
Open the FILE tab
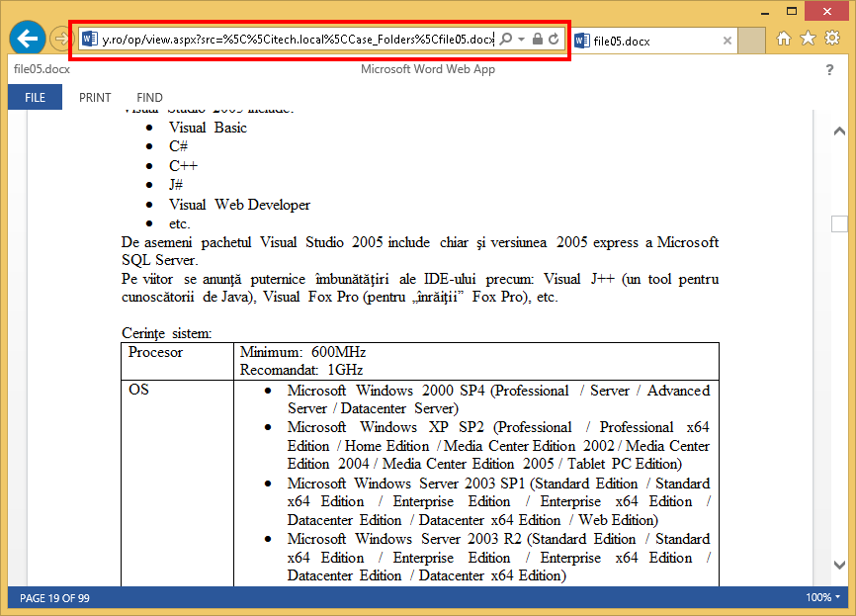pyautogui.click(x=35, y=97)
